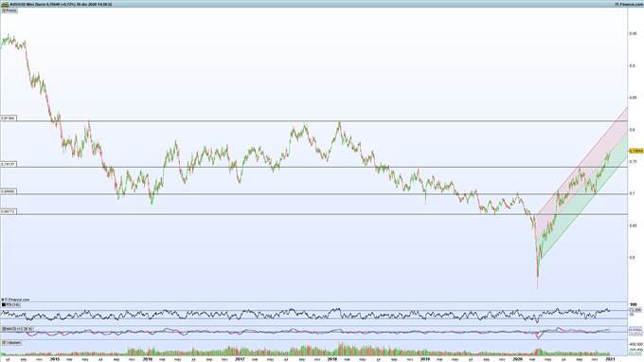Viewport: 644px width, 362px height.
Task: Click the 400 000 volume scale label
Action: 635,344
